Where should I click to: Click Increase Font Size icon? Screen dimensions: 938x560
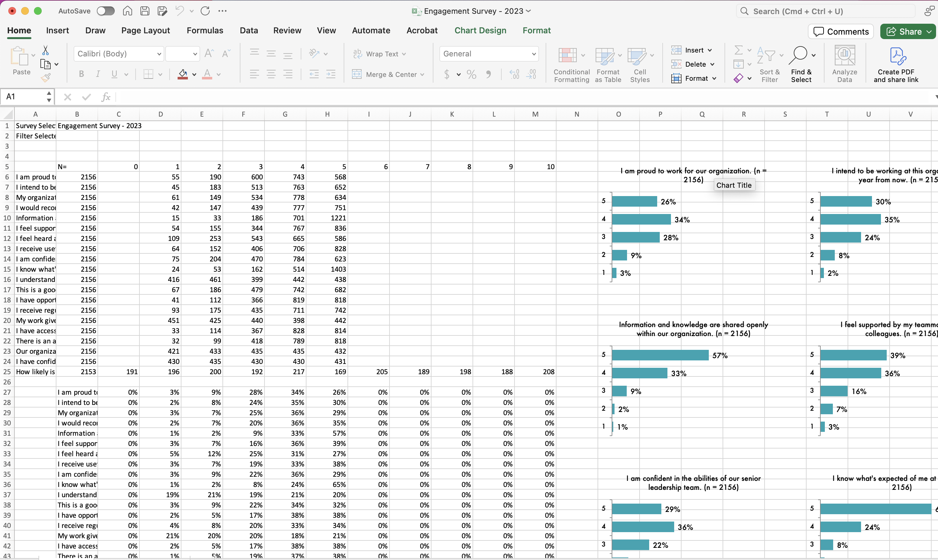click(209, 54)
